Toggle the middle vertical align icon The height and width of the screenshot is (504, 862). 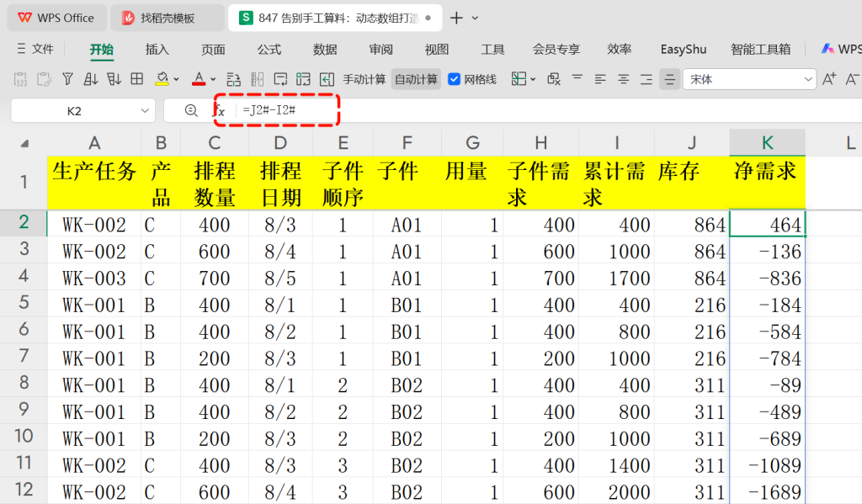coord(669,80)
